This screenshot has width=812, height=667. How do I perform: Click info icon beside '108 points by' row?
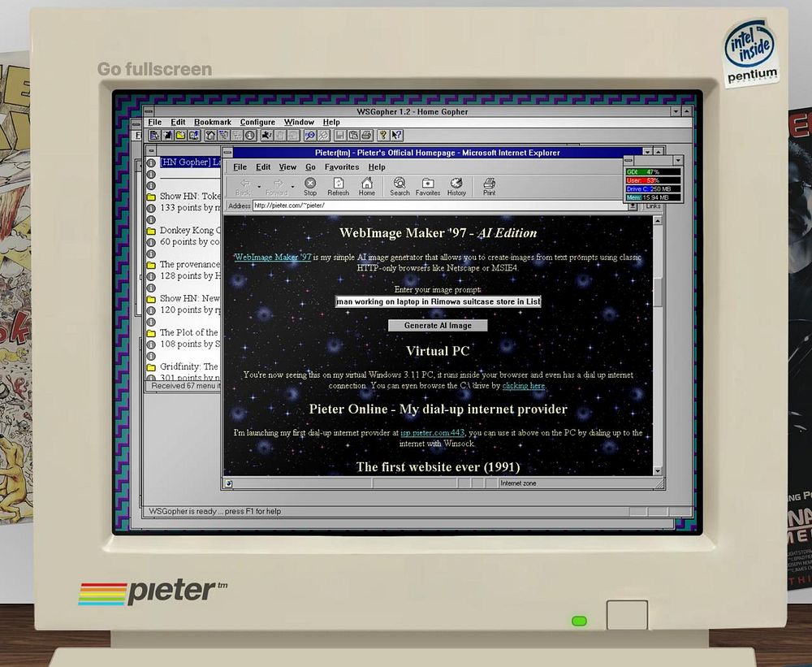(151, 344)
